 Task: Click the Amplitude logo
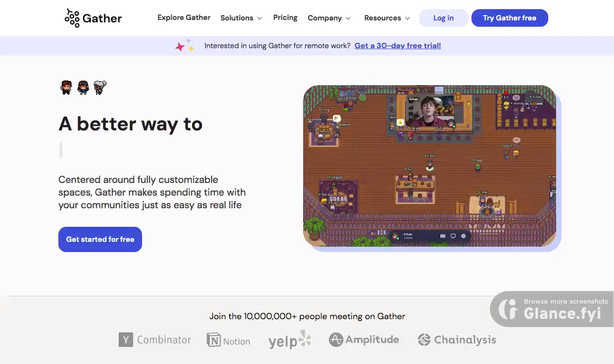click(364, 340)
